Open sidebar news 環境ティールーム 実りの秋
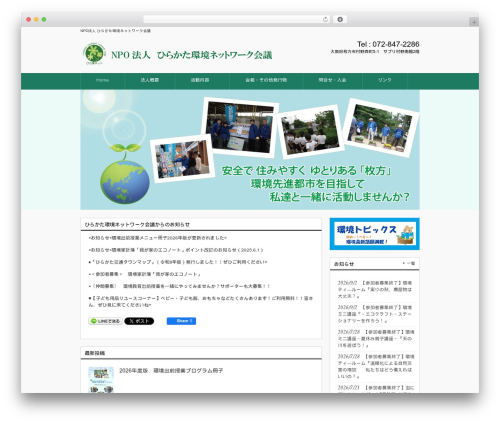This screenshot has width=500, height=423. [375, 289]
